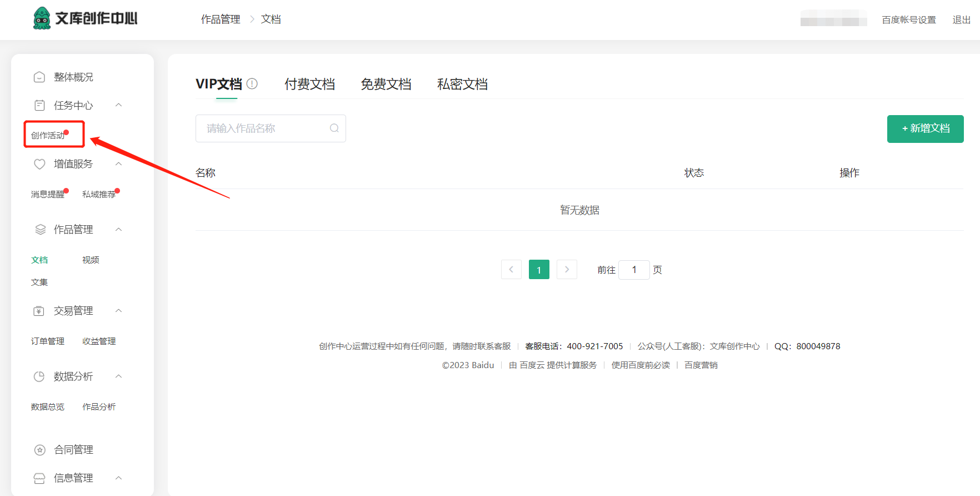
Task: Click 作品管理 in the breadcrumb
Action: click(221, 19)
